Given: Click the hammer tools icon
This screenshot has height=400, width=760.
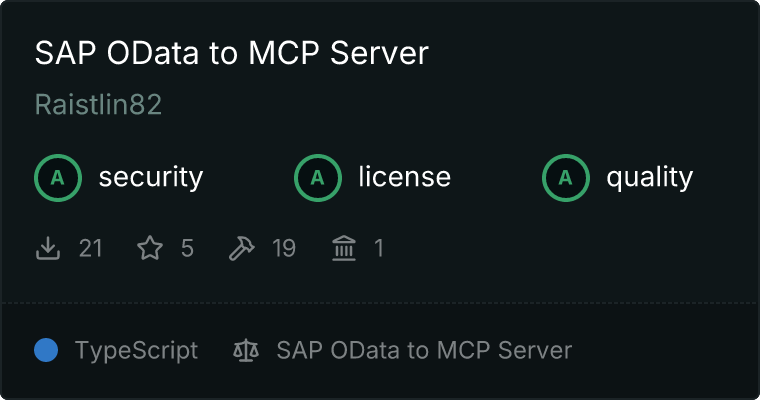Looking at the screenshot, I should [242, 248].
